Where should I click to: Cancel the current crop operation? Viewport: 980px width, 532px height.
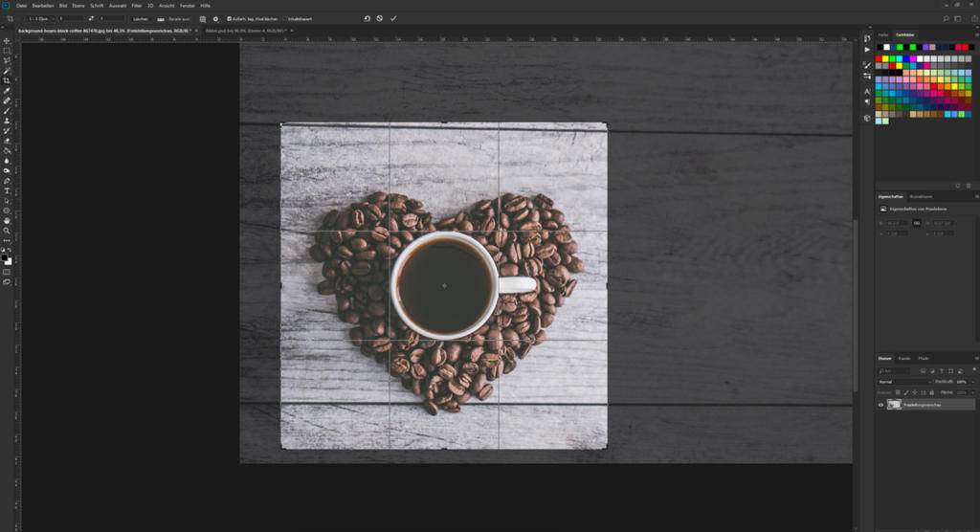pyautogui.click(x=379, y=19)
